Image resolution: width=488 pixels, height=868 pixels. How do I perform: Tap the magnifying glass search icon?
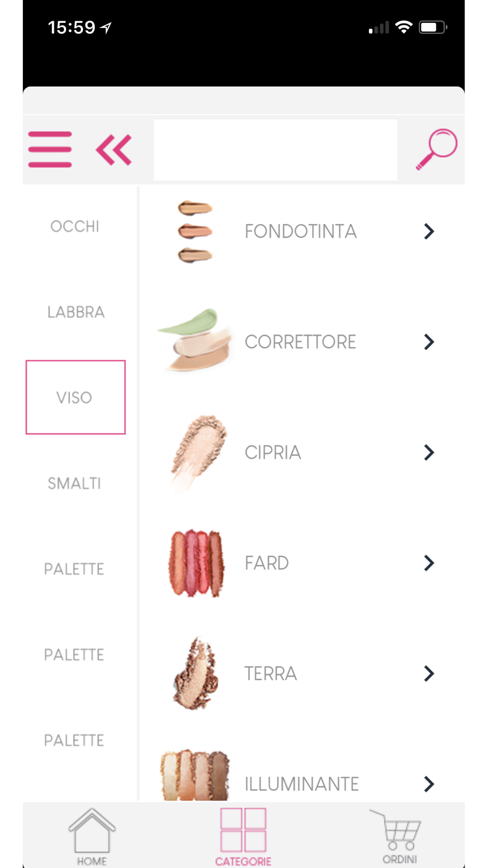(x=436, y=149)
